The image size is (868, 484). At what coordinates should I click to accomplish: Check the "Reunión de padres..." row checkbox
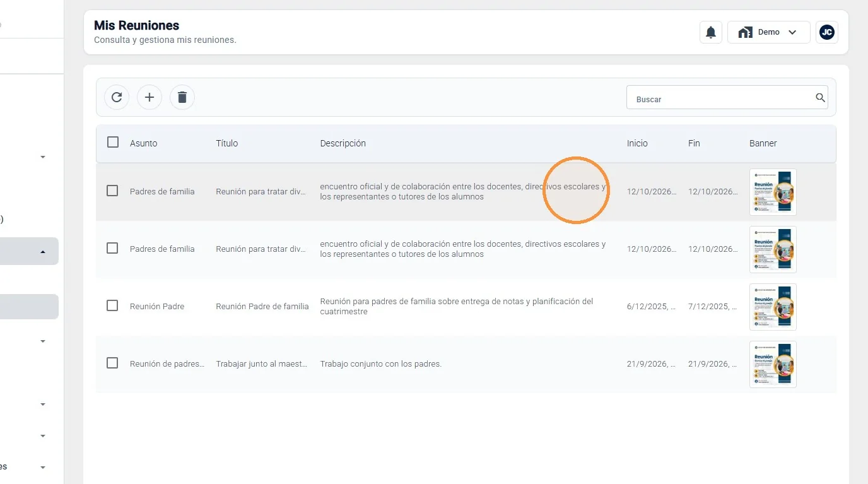click(112, 363)
